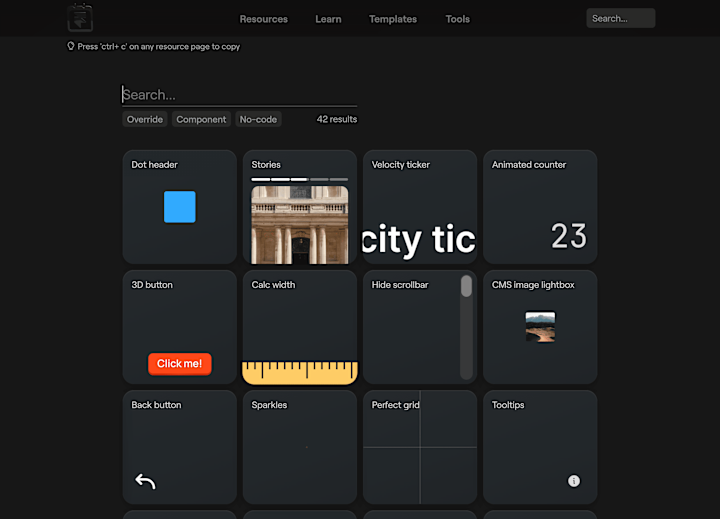Click the '42 results' count text
This screenshot has width=720, height=519.
[337, 119]
